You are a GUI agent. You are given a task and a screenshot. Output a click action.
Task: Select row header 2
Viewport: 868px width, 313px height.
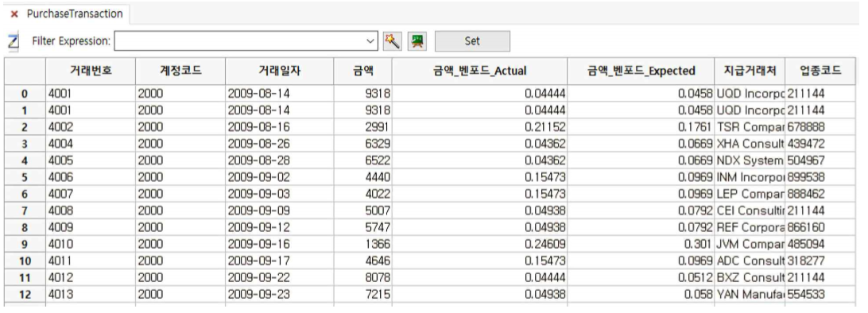tap(25, 127)
